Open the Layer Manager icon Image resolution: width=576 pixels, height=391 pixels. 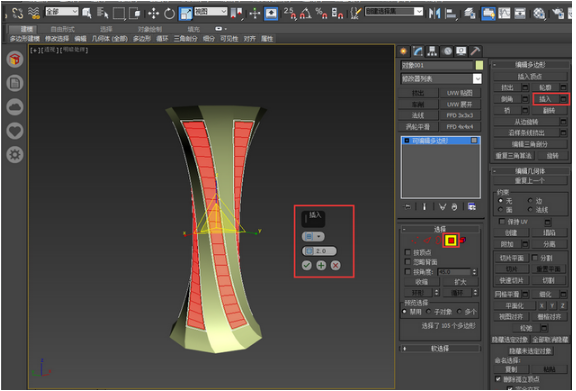pos(469,14)
